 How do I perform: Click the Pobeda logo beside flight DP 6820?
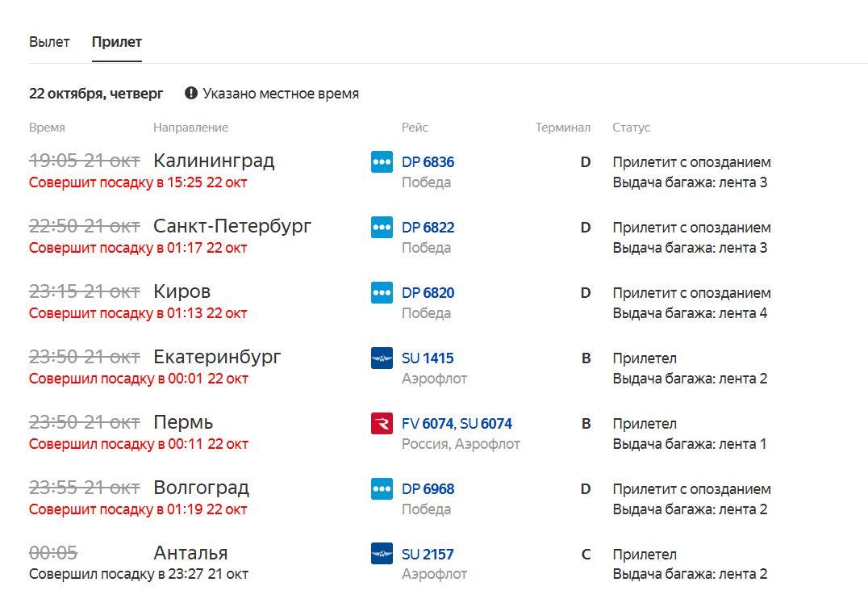click(382, 292)
